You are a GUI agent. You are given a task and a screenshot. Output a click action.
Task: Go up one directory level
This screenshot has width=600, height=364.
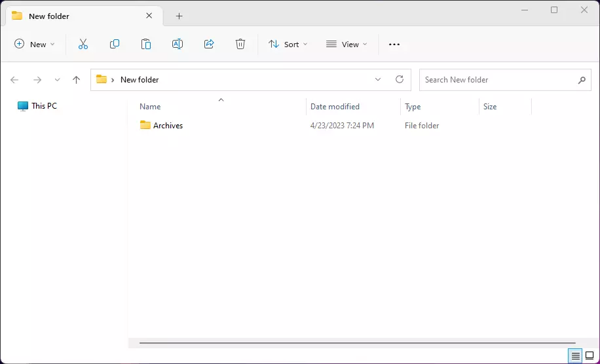tap(76, 80)
